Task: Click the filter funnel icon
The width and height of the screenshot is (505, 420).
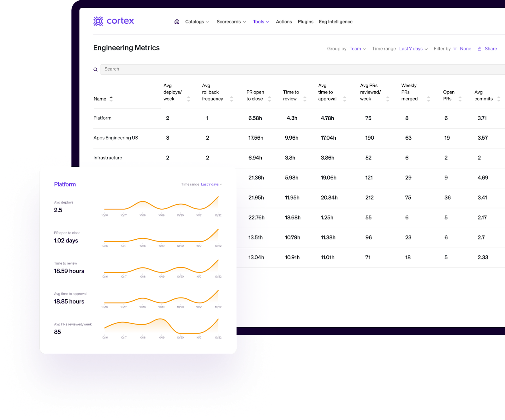Action: coord(454,49)
